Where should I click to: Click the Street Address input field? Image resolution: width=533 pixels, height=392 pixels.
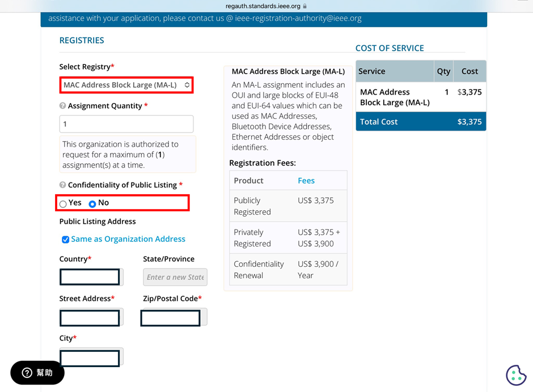[x=91, y=317]
